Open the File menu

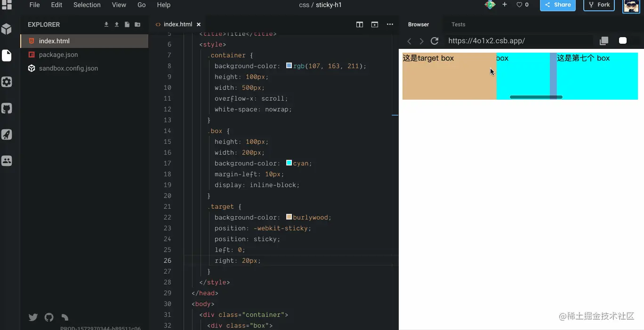34,5
